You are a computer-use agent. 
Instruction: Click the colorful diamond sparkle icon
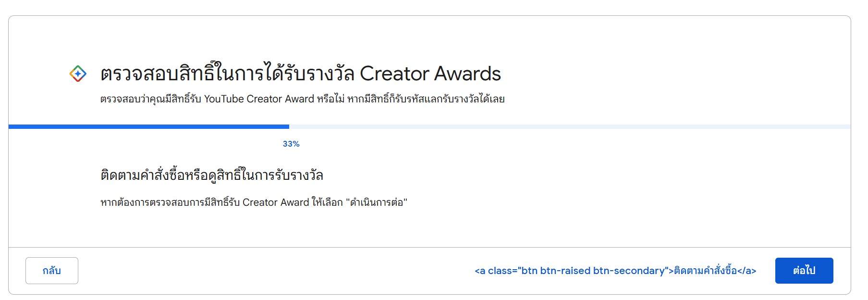(x=78, y=74)
